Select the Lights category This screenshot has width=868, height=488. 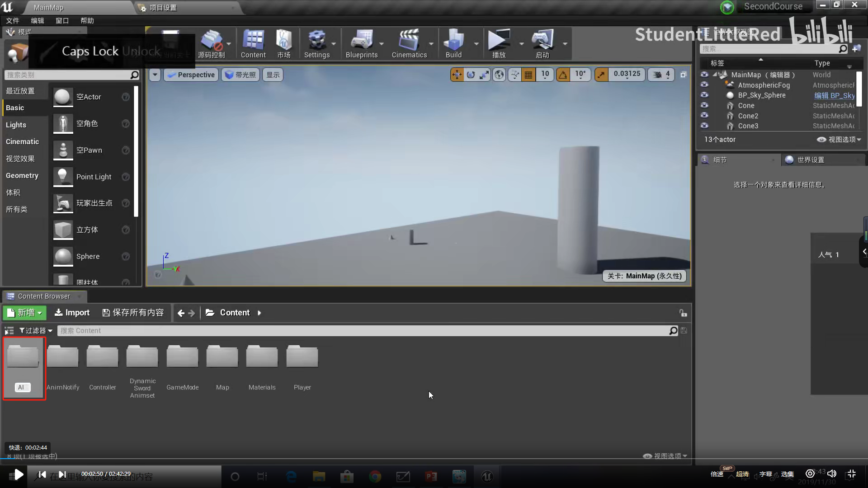coord(16,125)
